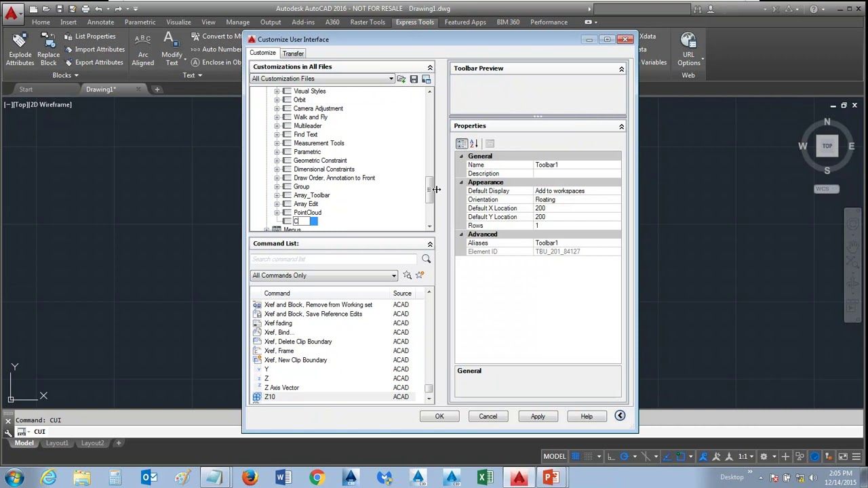
Task: Click the find command or text icon
Action: 407,275
